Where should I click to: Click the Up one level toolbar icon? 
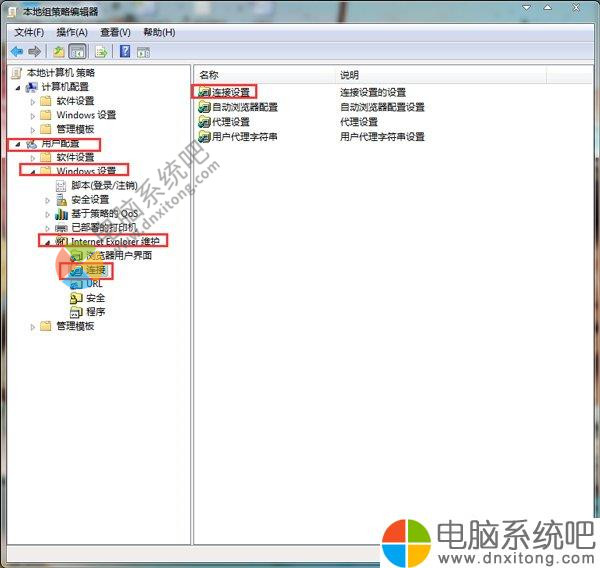tap(59, 51)
